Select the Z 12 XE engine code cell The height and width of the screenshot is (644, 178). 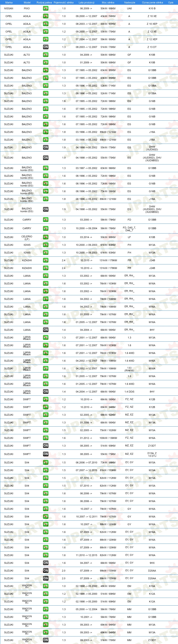point(152,32)
